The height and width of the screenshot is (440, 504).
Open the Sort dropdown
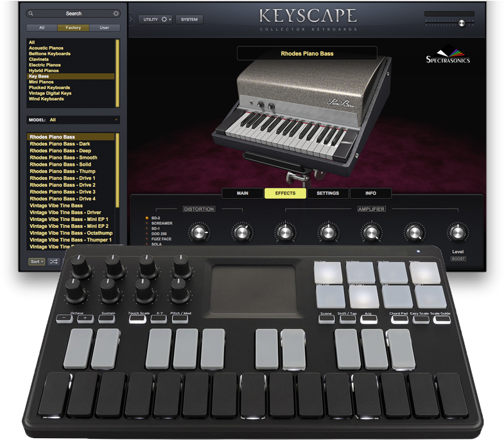[x=37, y=261]
